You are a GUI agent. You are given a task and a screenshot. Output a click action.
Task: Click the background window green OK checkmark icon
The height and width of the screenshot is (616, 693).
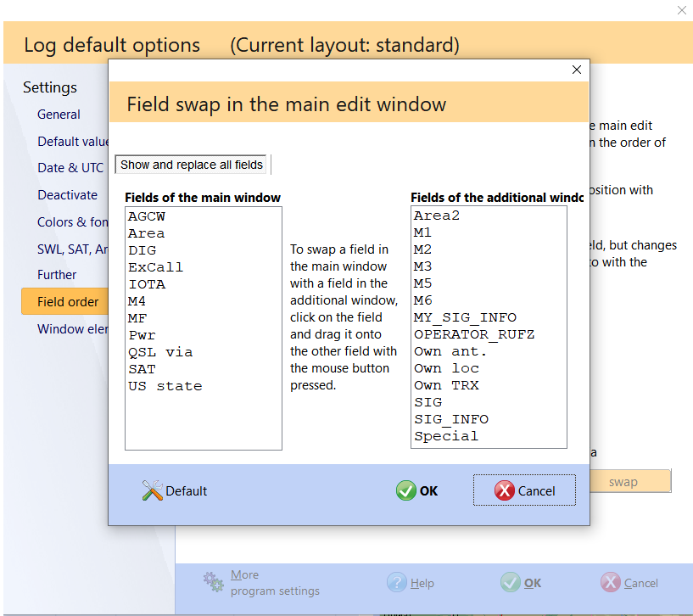click(510, 582)
